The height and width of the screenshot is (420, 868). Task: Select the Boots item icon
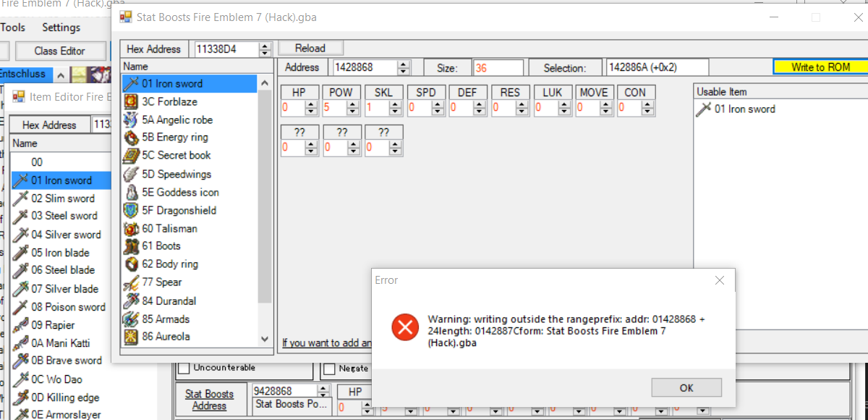tap(131, 246)
